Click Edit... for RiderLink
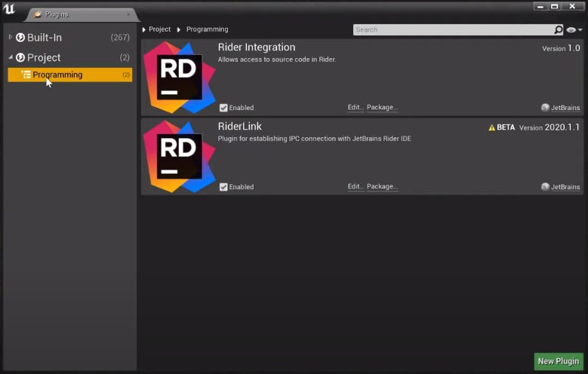 (356, 186)
